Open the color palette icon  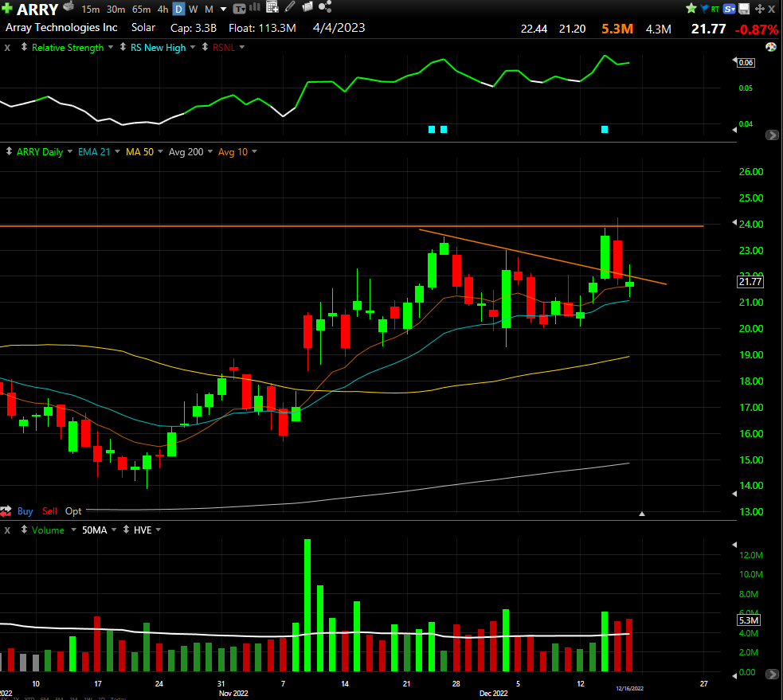point(771,47)
